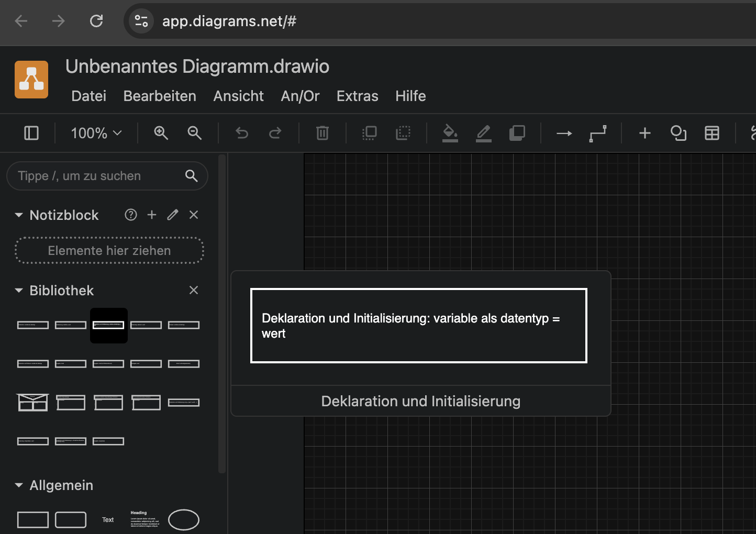Select the line color pencil icon
Image resolution: width=756 pixels, height=534 pixels.
[483, 133]
